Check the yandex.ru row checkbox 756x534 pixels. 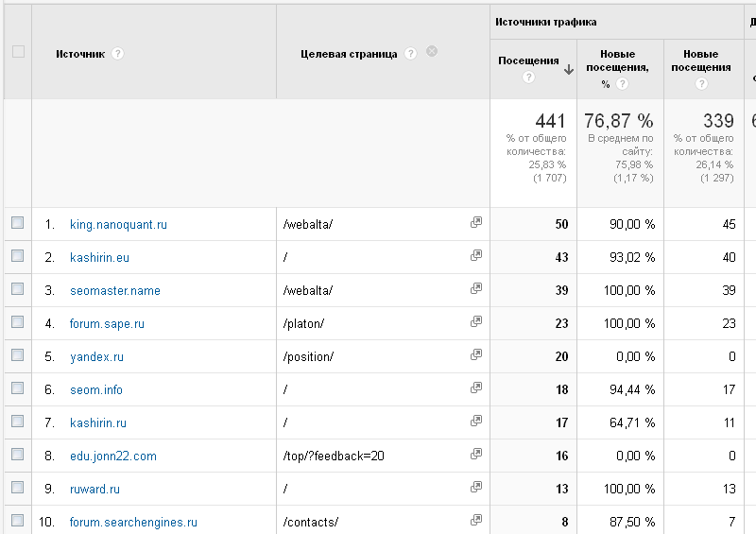17,355
